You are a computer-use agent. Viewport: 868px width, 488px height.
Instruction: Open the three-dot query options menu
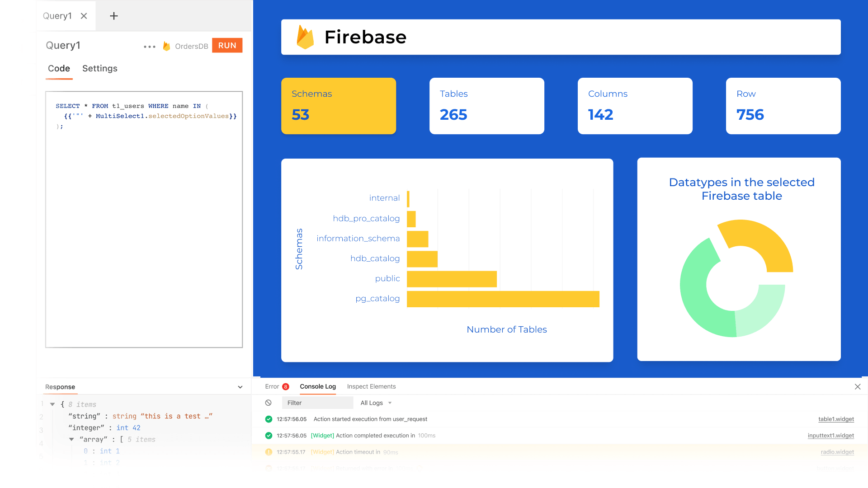point(149,46)
